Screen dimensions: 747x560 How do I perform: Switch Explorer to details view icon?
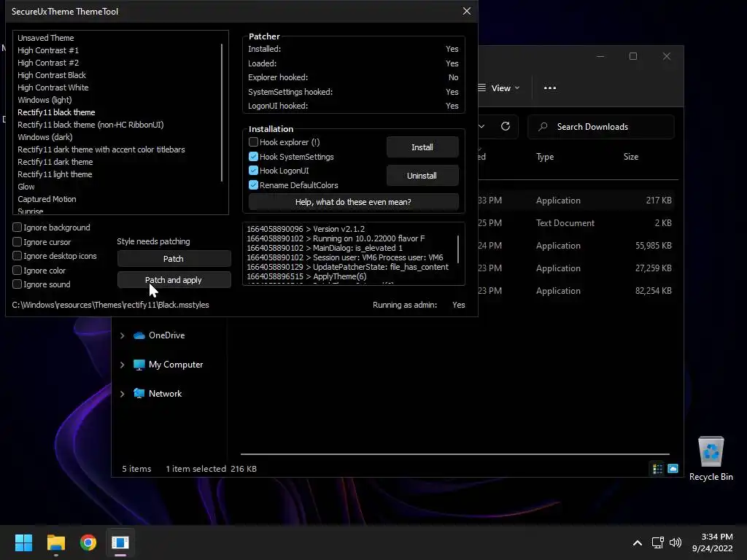point(657,469)
